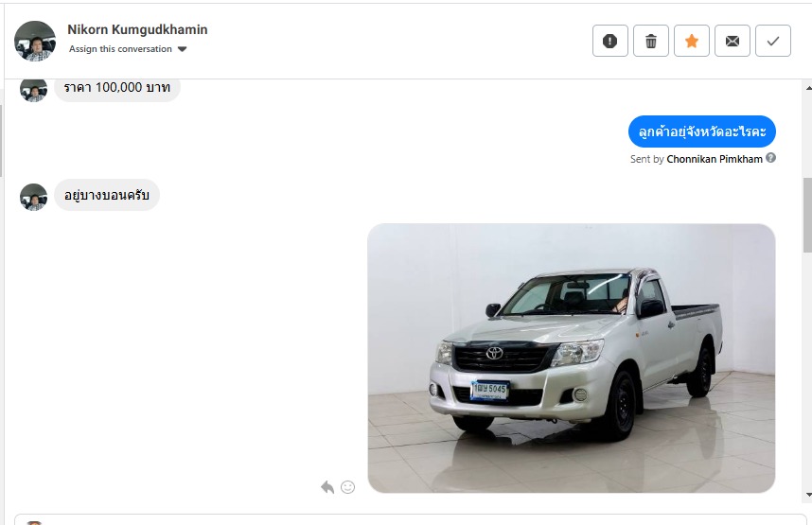Mark conversation done with checkmark icon
The width and height of the screenshot is (812, 525).
(x=773, y=41)
